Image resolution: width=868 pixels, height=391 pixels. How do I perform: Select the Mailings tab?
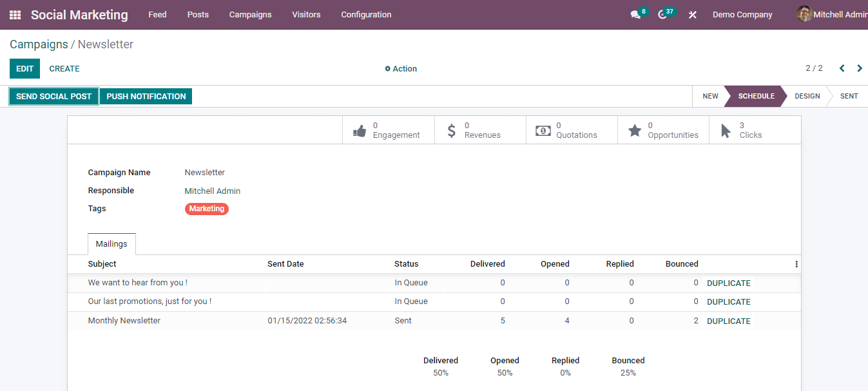point(111,244)
